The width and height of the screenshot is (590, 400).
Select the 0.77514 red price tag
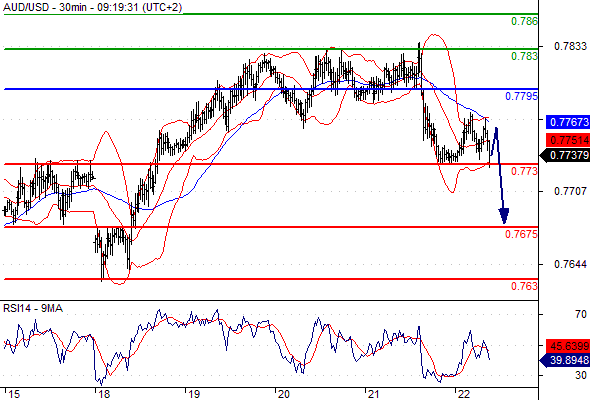tap(568, 140)
